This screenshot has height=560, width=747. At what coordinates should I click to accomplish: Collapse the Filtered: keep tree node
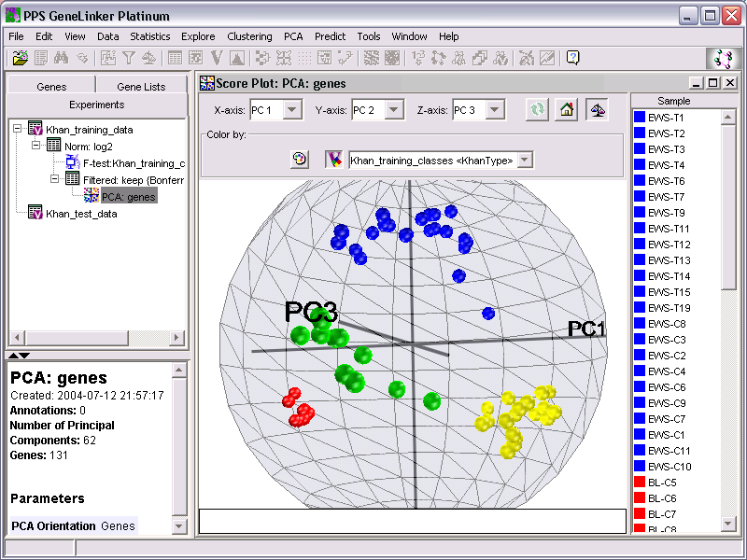tap(54, 179)
